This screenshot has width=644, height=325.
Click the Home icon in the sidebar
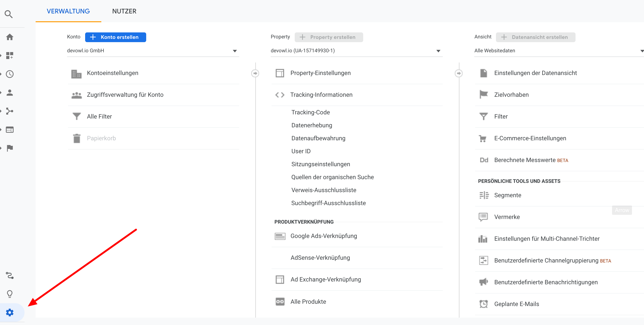(10, 37)
